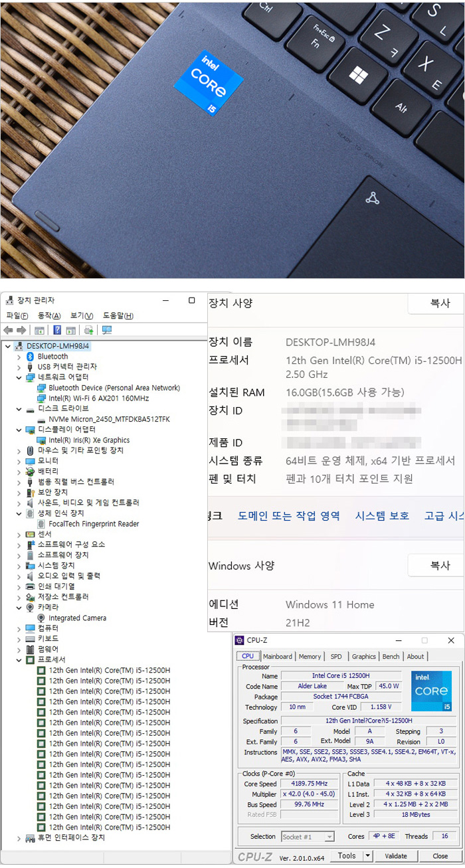Click the Validate button in CPU-Z
This screenshot has width=465, height=868.
396,856
